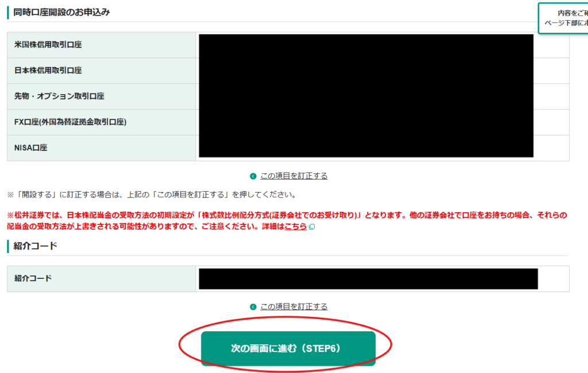
Task: Click the ※「開設する」に訂正する場合 note text
Action: (x=152, y=195)
